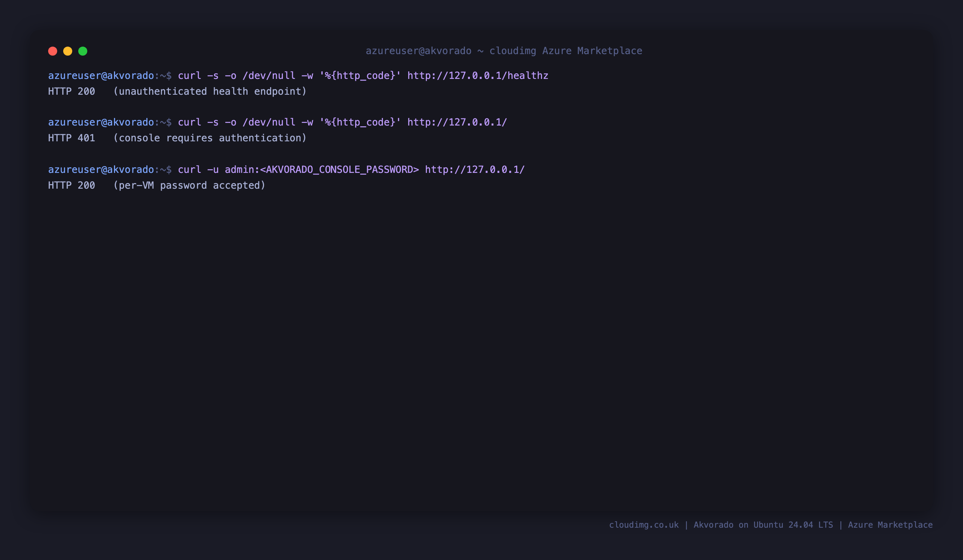Click 'HTTP 401 (console requires authentication)' output line
The height and width of the screenshot is (560, 963).
[177, 138]
